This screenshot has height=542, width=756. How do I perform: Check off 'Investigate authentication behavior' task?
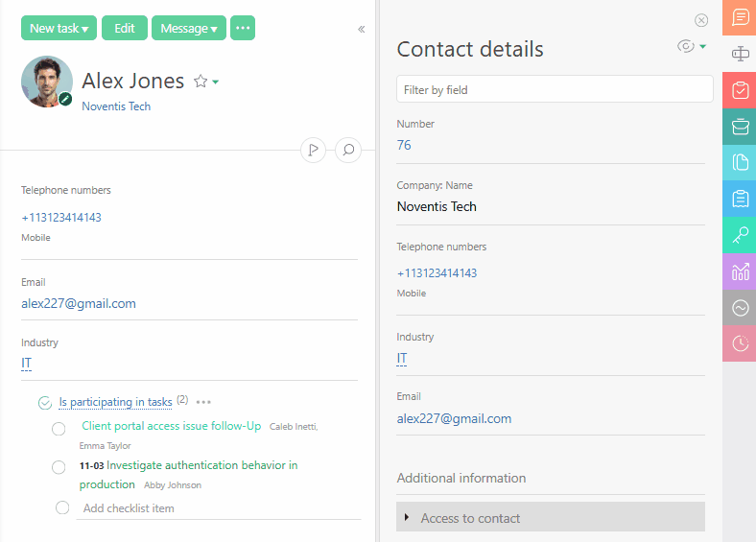click(59, 467)
